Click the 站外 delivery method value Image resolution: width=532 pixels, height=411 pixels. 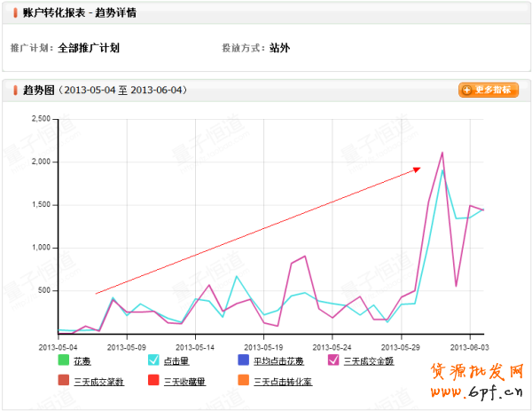279,48
